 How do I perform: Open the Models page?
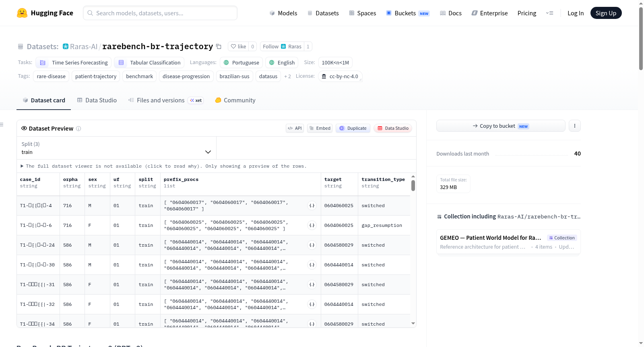coord(283,13)
